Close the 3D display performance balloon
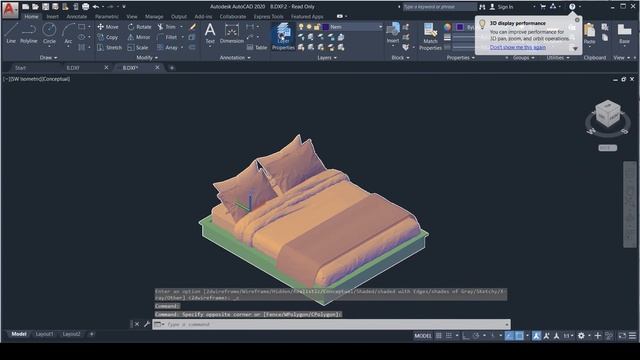This screenshot has height=360, width=640. pos(577,20)
